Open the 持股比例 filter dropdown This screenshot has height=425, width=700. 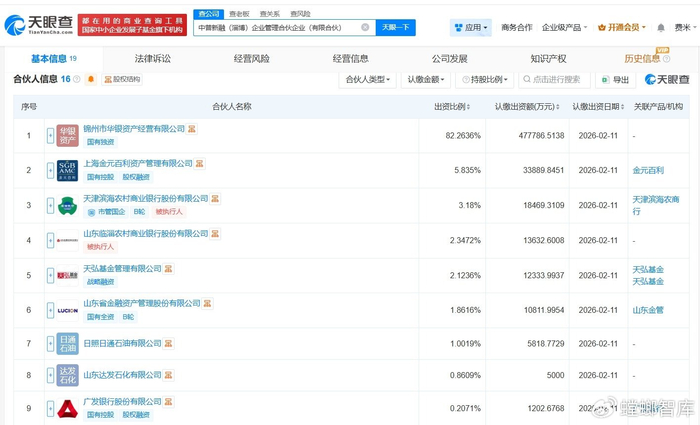click(x=489, y=79)
